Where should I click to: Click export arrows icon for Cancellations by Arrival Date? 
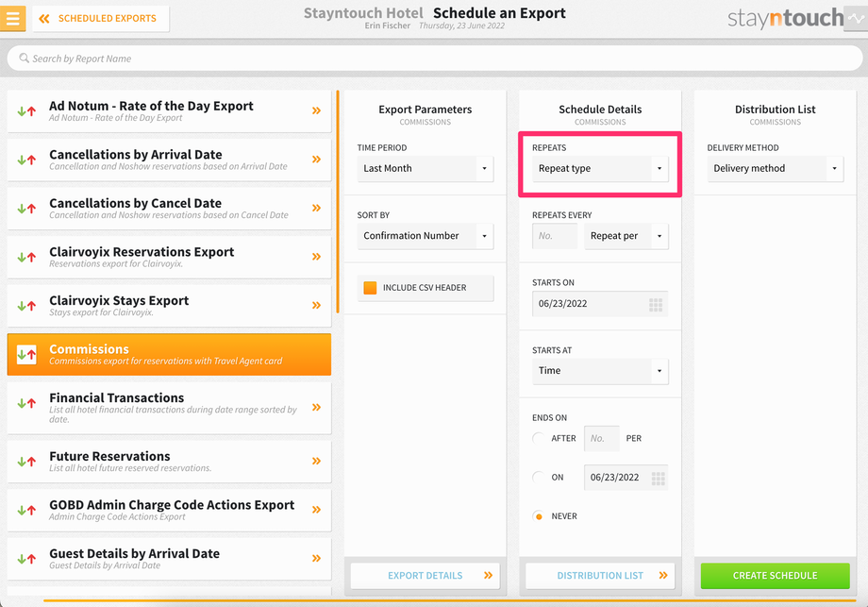(x=26, y=160)
